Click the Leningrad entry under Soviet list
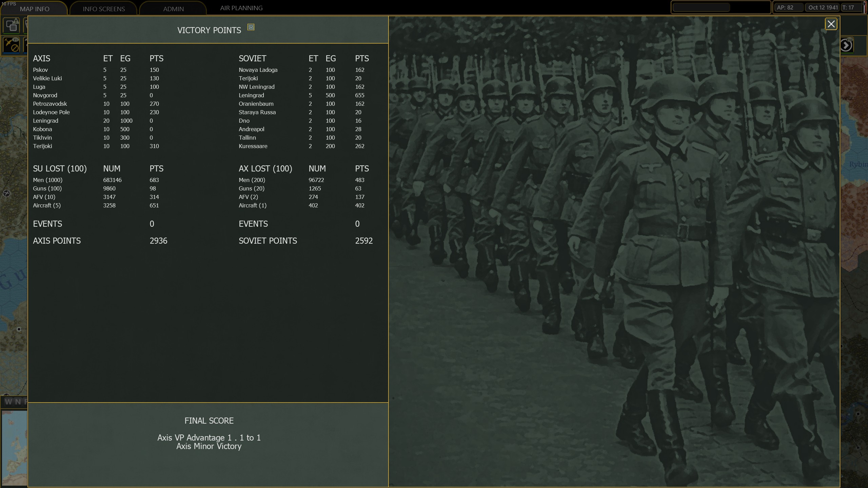 pos(251,95)
